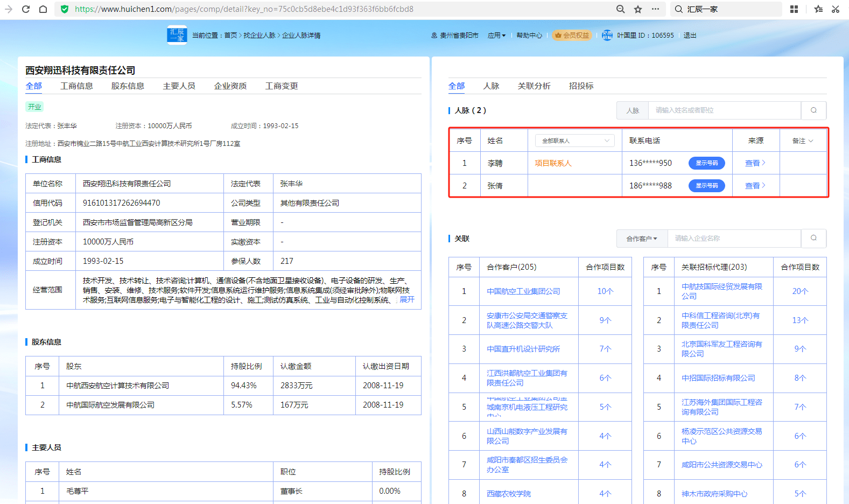Click the location pin icon by 贵州省贵阳市
This screenshot has width=849, height=504.
coord(434,36)
